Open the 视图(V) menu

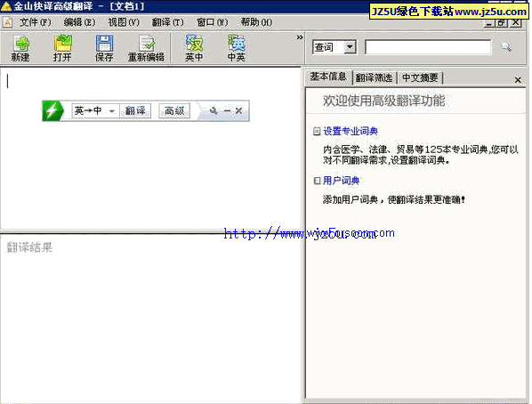coord(124,22)
